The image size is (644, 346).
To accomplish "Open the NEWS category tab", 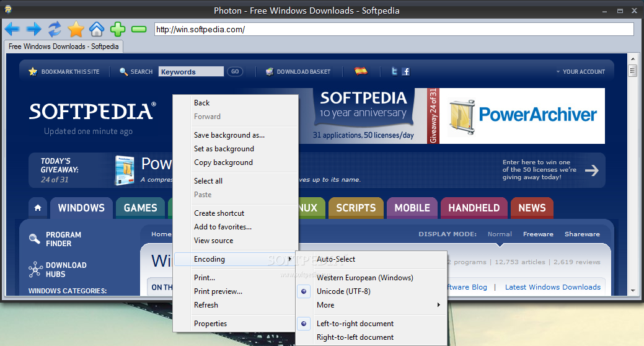I will [532, 208].
